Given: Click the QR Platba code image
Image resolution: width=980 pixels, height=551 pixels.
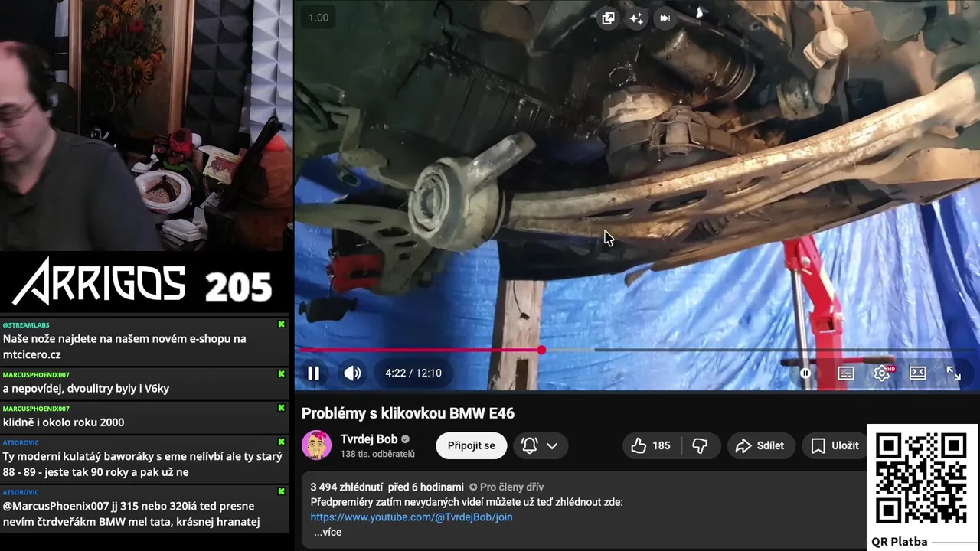Looking at the screenshot, I should pos(921,478).
